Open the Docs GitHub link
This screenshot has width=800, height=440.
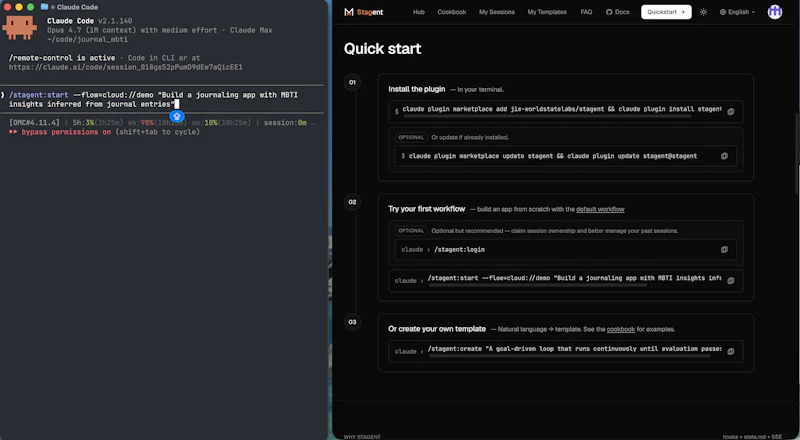[617, 12]
